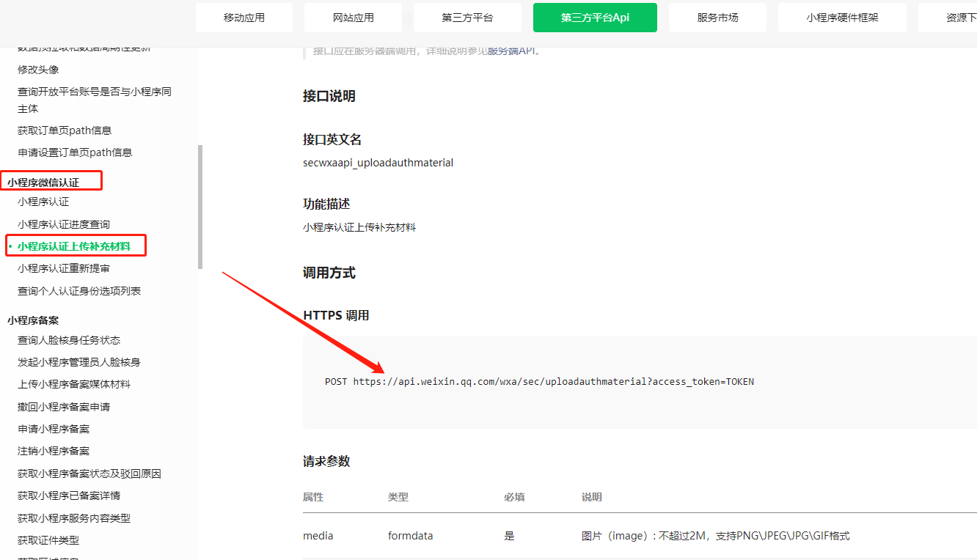Click the sidebar vertical scrollbar thumb
Screen dimensions: 977x560
pyautogui.click(x=200, y=207)
